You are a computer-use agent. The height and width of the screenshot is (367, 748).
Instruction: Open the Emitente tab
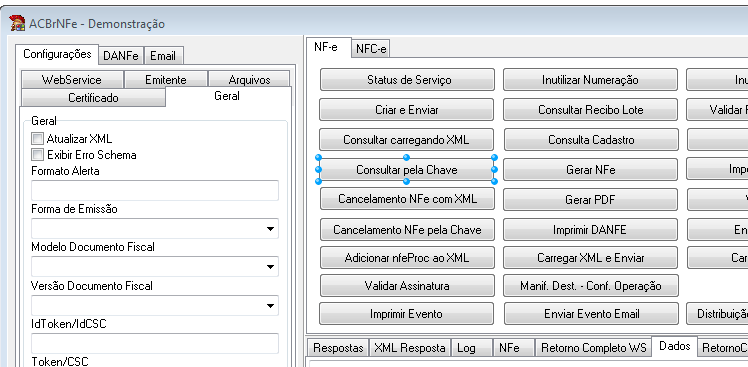pos(166,80)
